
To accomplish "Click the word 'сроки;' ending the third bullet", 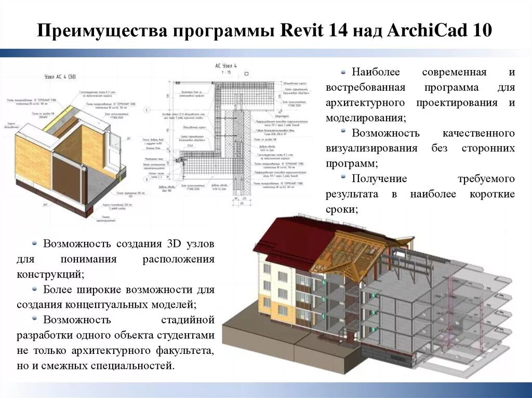I will (342, 210).
